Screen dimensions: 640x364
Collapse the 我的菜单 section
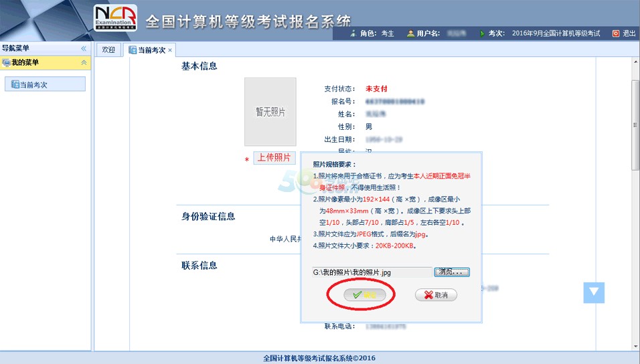84,62
